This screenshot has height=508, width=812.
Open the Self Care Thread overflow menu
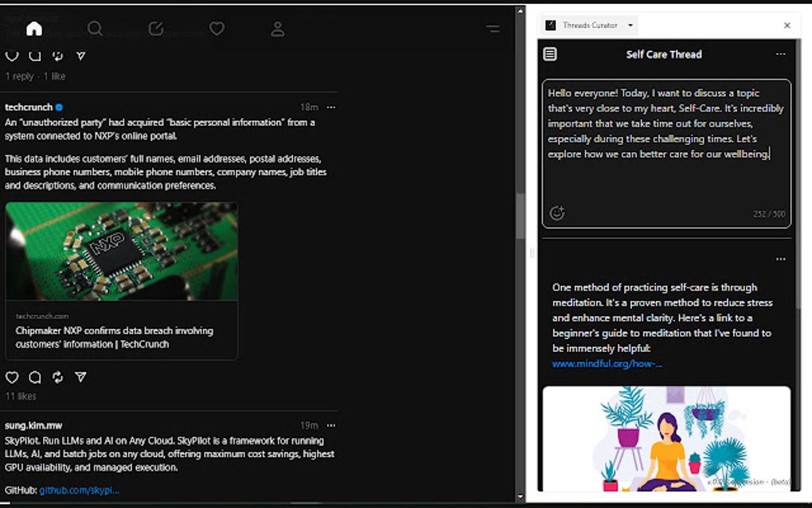[779, 53]
